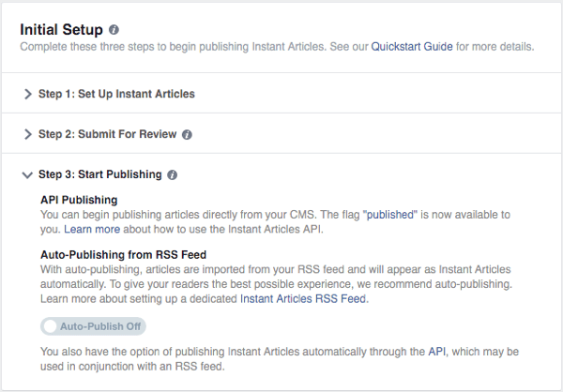The height and width of the screenshot is (392, 563).
Task: Click the Initial Setup title
Action: click(61, 29)
